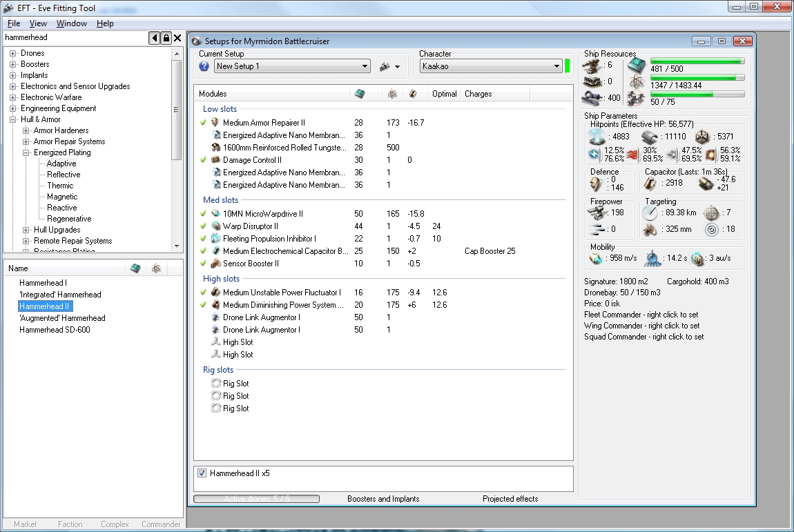
Task: Toggle Medium Diminishing Power System active checkmark
Action: [203, 305]
